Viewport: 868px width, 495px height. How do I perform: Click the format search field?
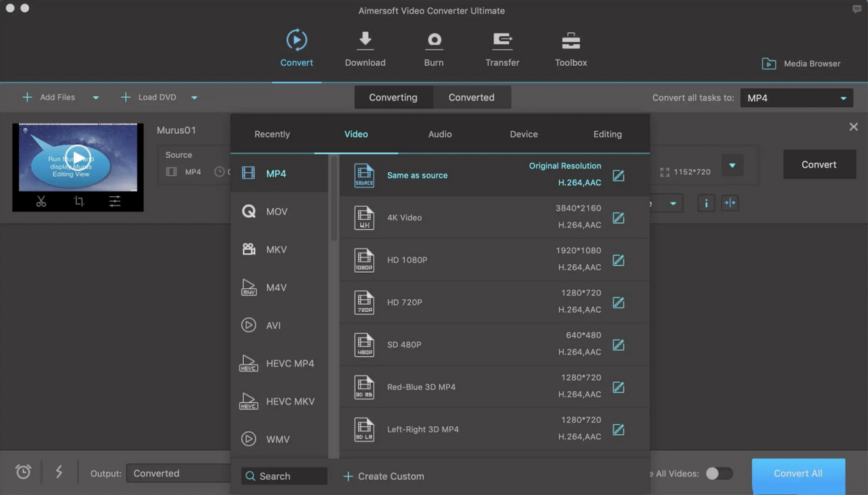284,476
